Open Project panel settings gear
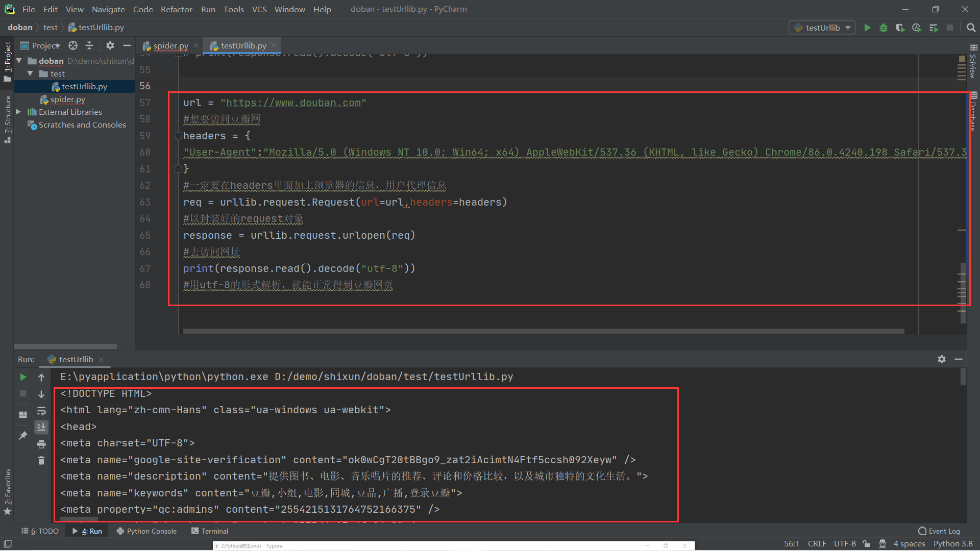 pyautogui.click(x=110, y=45)
